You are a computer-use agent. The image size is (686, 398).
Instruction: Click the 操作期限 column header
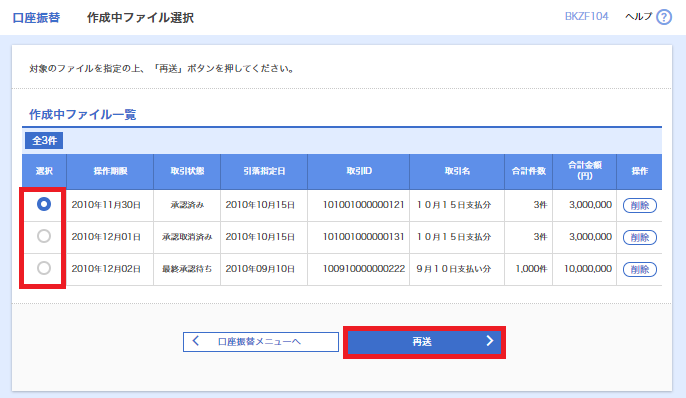[110, 171]
